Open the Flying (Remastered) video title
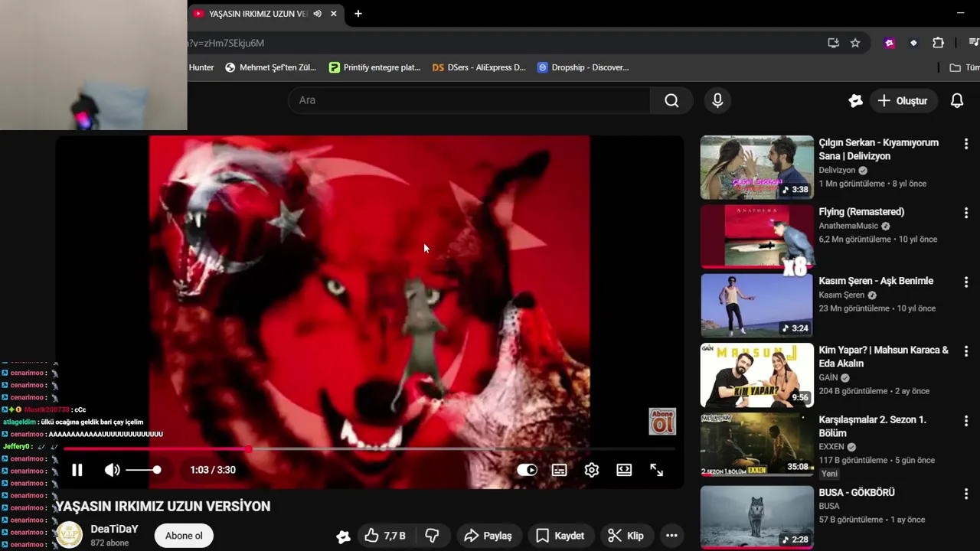The height and width of the screenshot is (551, 980). (861, 212)
